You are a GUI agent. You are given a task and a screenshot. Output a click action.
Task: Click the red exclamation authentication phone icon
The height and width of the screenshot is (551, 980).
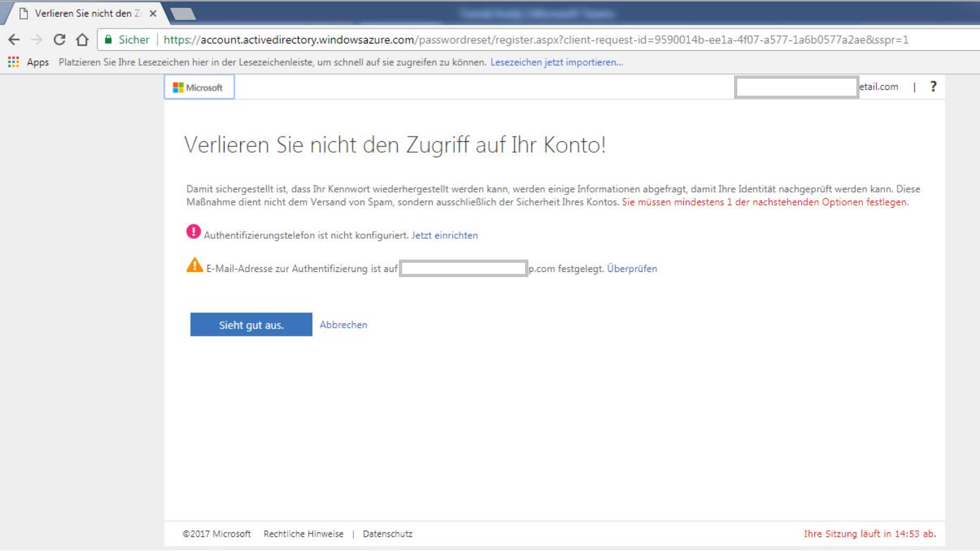coord(193,232)
